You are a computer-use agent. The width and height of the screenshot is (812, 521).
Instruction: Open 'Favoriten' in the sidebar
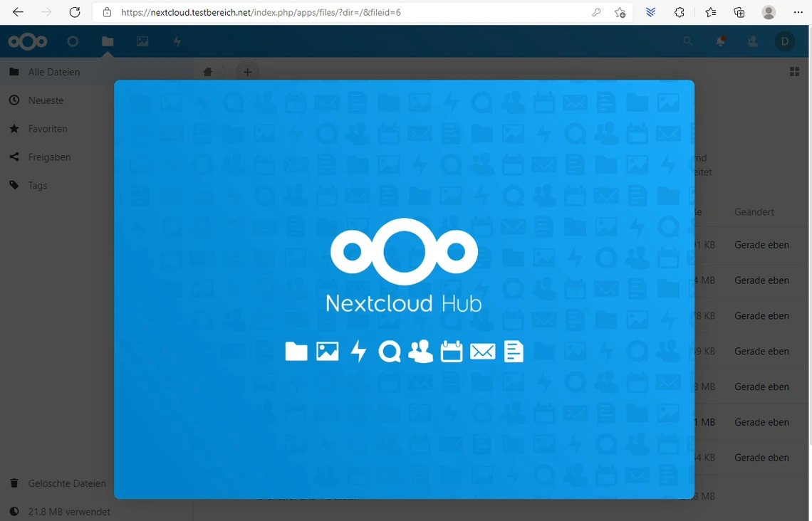(48, 129)
